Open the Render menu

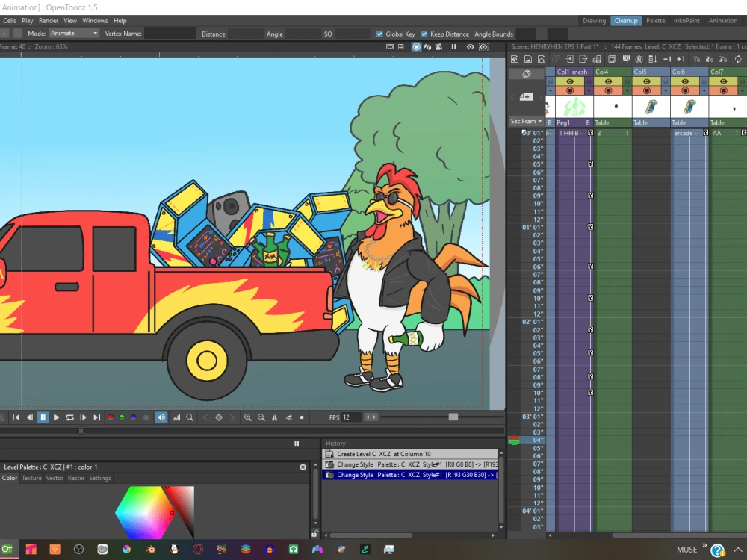[x=48, y=20]
